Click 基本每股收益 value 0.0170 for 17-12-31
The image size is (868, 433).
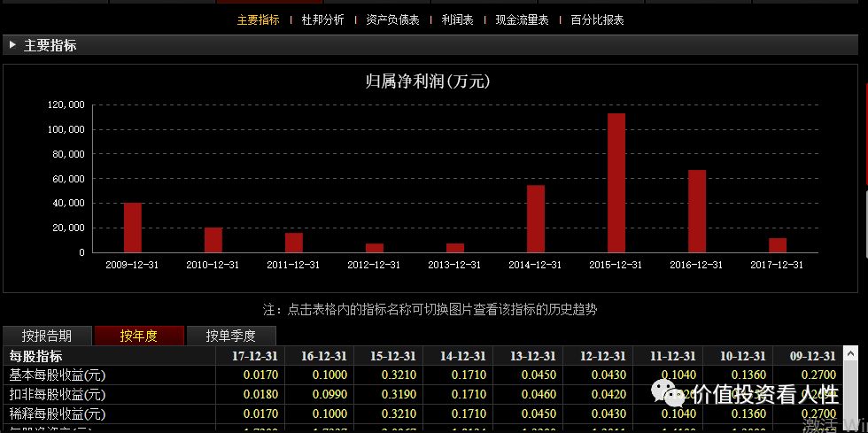(x=260, y=375)
